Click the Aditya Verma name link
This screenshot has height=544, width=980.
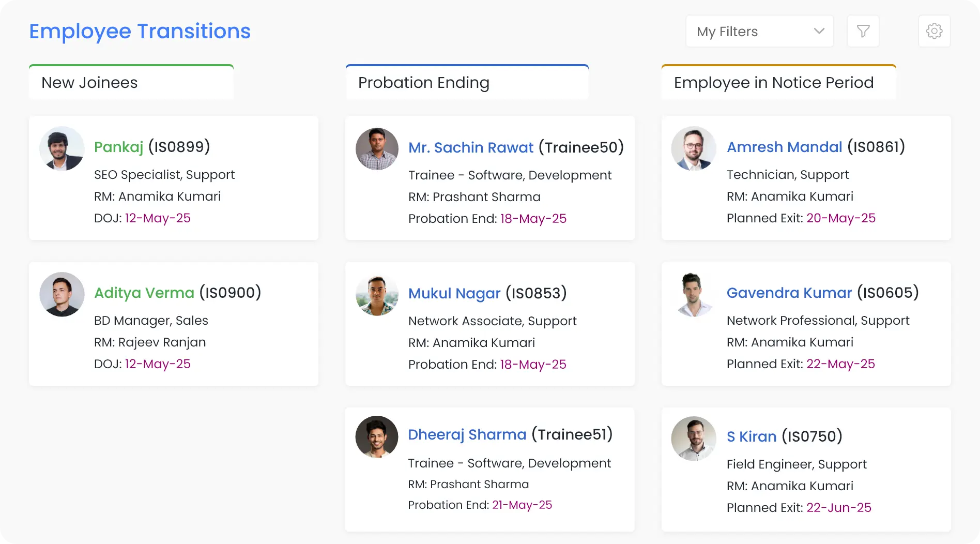coord(144,293)
